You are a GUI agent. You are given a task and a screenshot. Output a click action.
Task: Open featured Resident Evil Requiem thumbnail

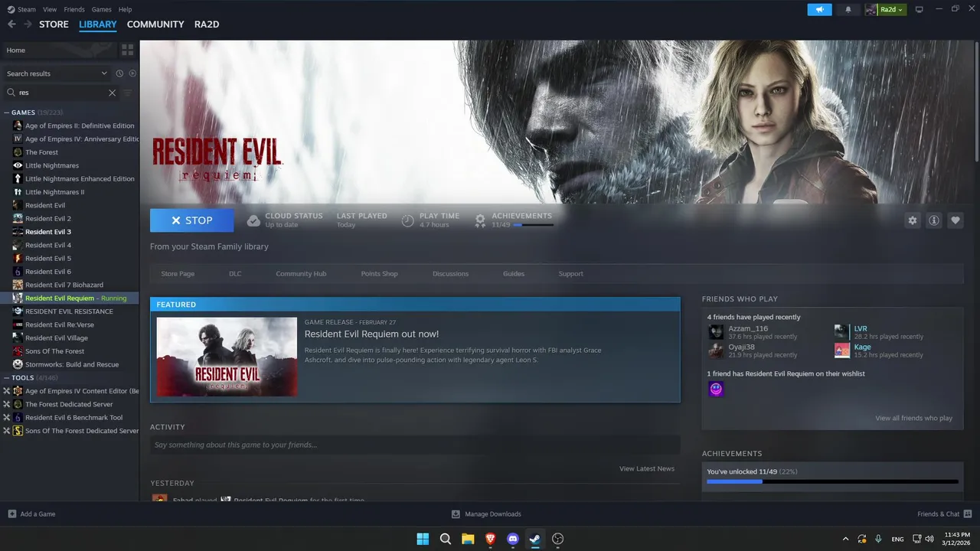tap(227, 357)
